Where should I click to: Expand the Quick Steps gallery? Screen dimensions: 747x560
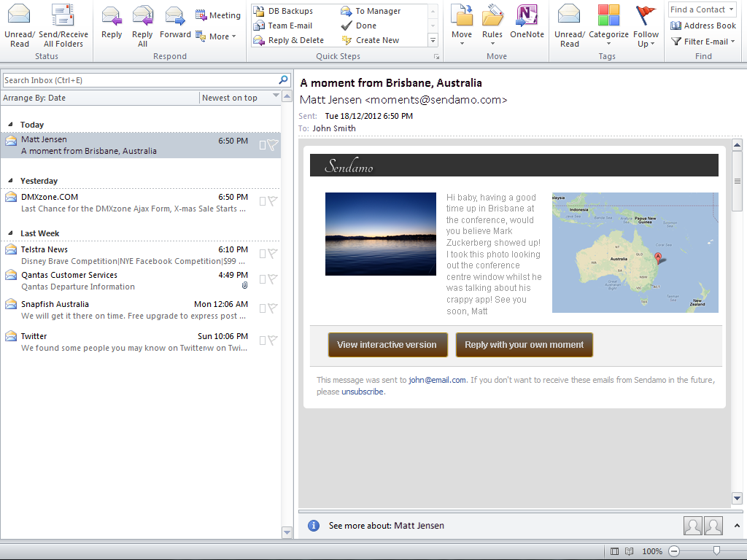point(433,41)
